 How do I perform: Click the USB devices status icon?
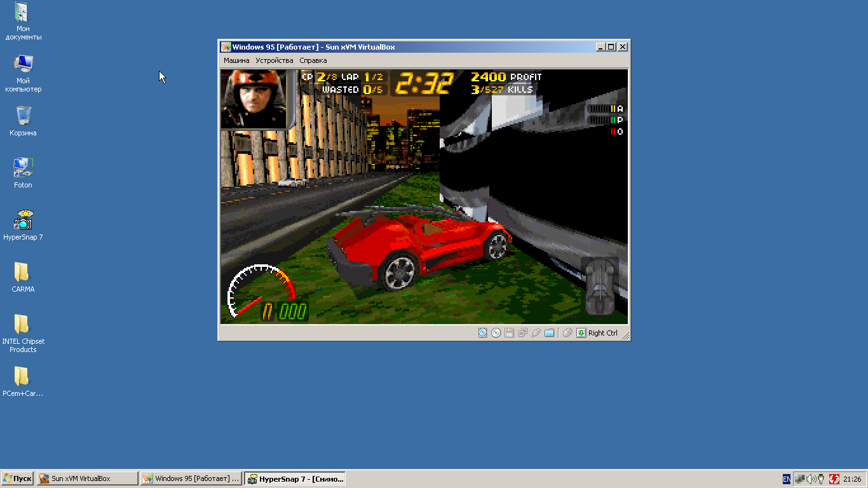(536, 332)
